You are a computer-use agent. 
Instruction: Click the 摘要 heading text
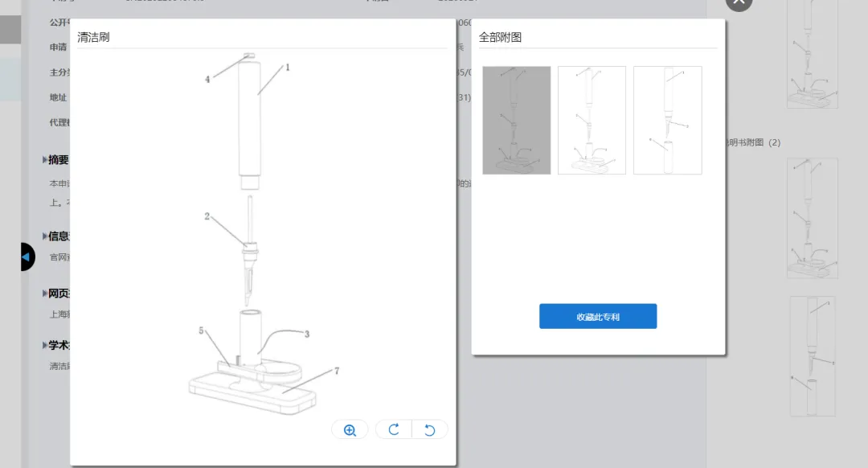click(x=59, y=160)
